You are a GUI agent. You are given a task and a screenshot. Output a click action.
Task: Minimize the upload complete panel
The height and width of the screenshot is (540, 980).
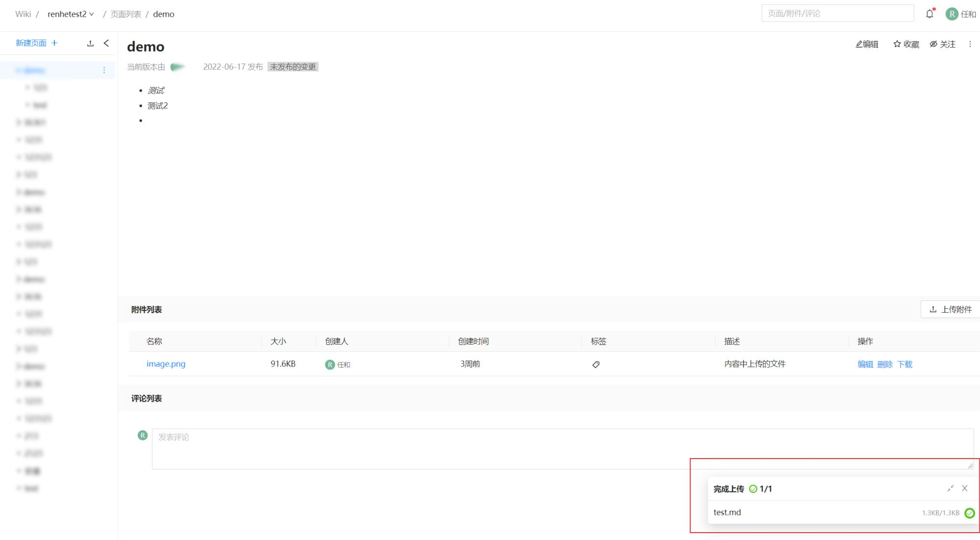point(950,488)
